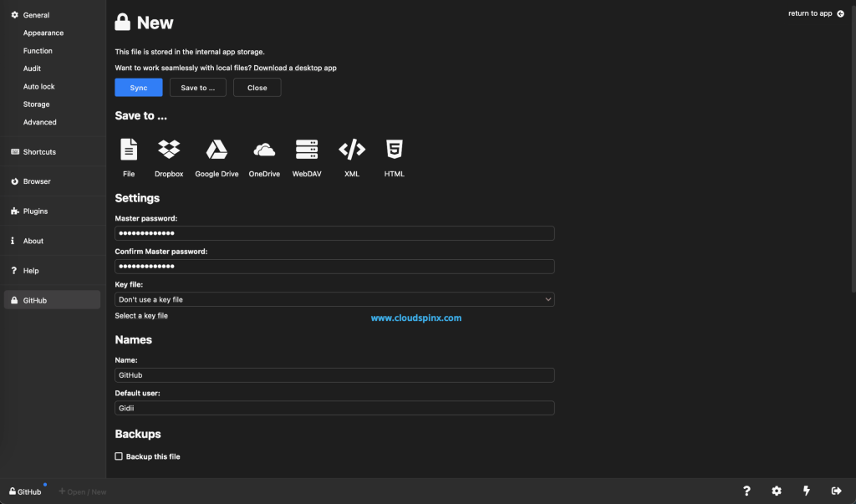The image size is (856, 504).
Task: Click Open / New in the status bar
Action: [82, 491]
